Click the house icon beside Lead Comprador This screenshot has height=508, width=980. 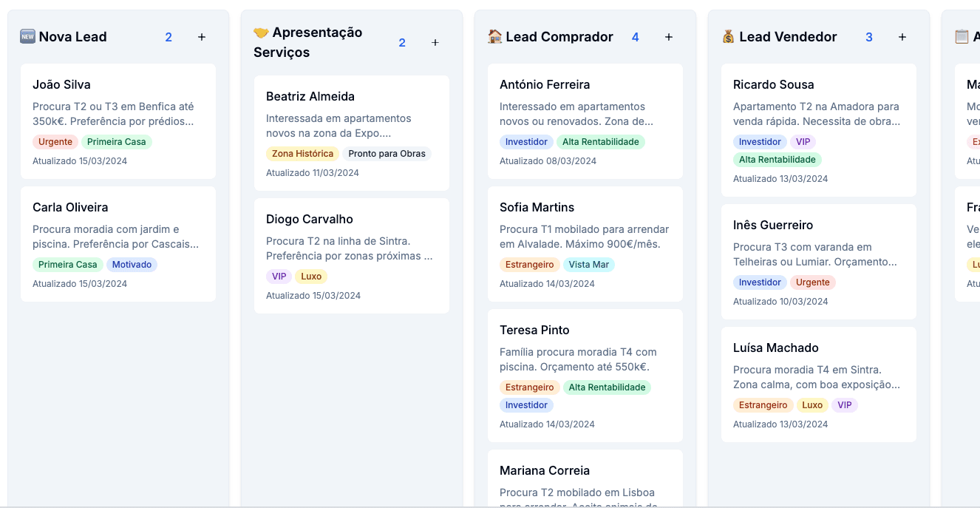pos(494,37)
